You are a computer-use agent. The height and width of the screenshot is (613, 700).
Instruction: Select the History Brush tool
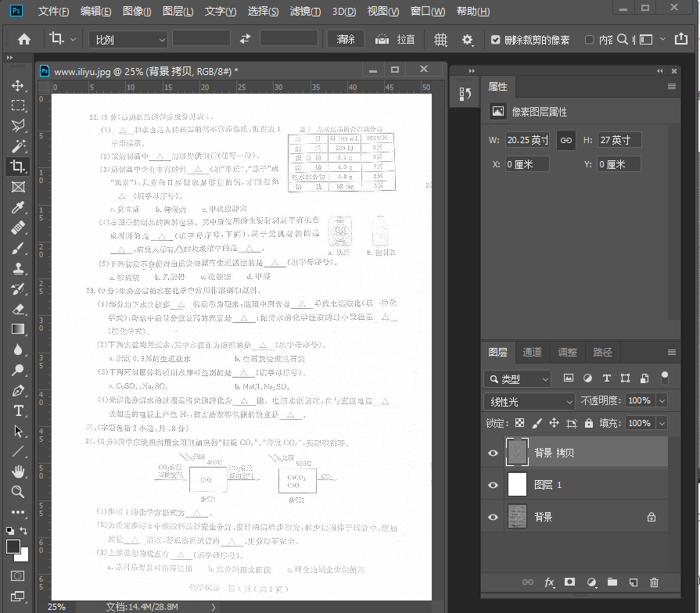(18, 289)
